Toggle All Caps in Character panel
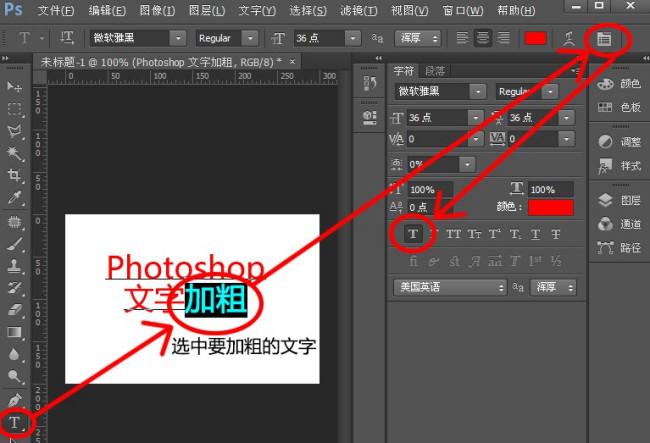The height and width of the screenshot is (443, 650). (454, 235)
